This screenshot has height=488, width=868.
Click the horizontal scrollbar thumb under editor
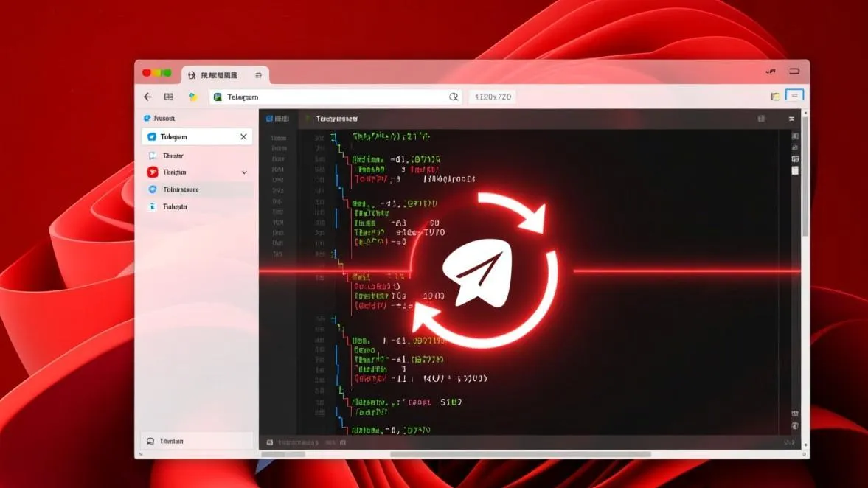(x=521, y=454)
